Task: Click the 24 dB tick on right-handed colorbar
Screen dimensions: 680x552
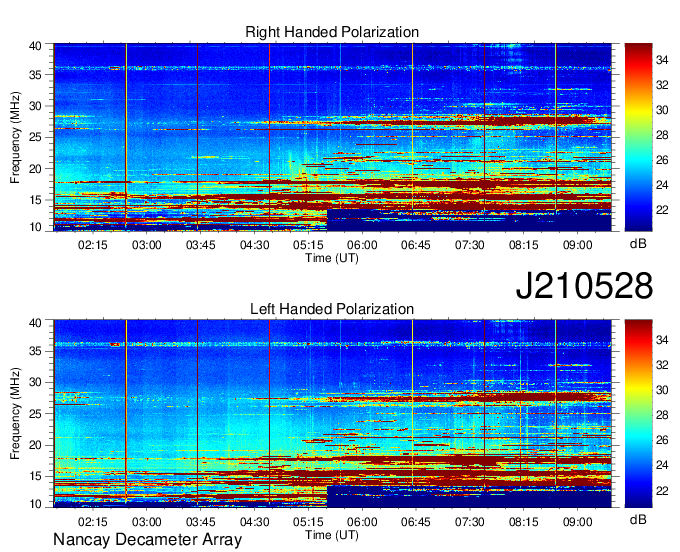Action: (662, 185)
